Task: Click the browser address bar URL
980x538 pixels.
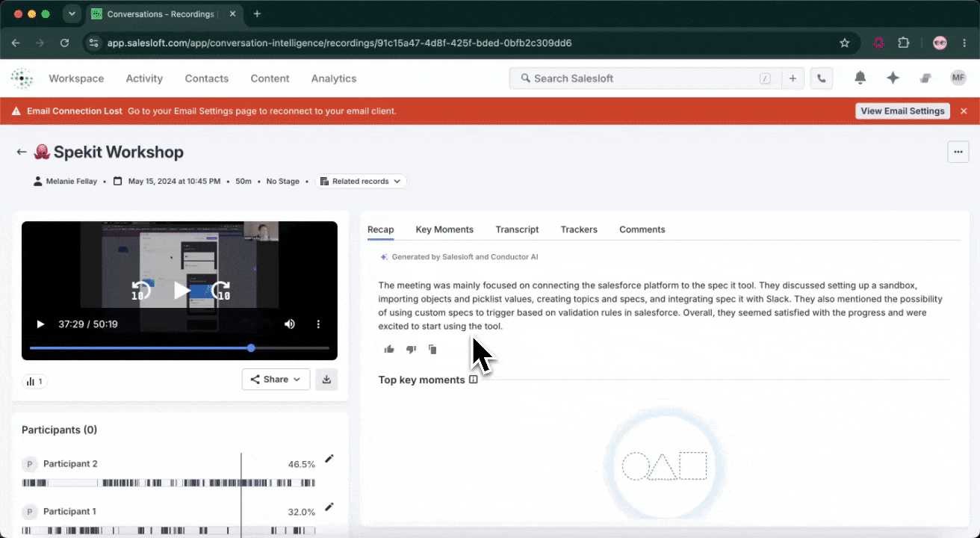Action: coord(340,43)
